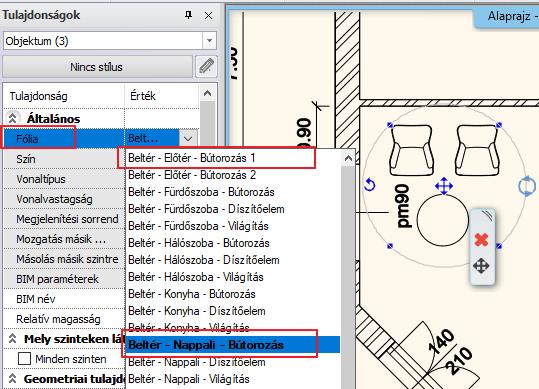Pin the Tulajdonságok panel
The height and width of the screenshot is (389, 539).
pyautogui.click(x=188, y=15)
